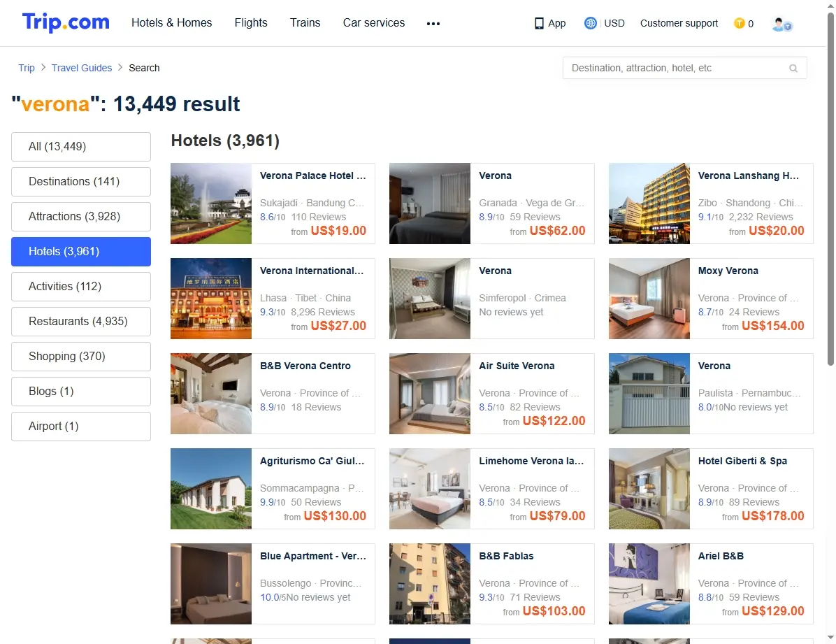836x644 pixels.
Task: Open the Flights menu
Action: (250, 22)
